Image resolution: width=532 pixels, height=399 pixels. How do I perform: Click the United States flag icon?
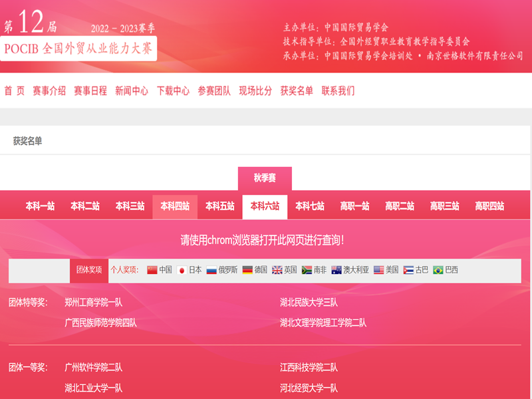378,270
